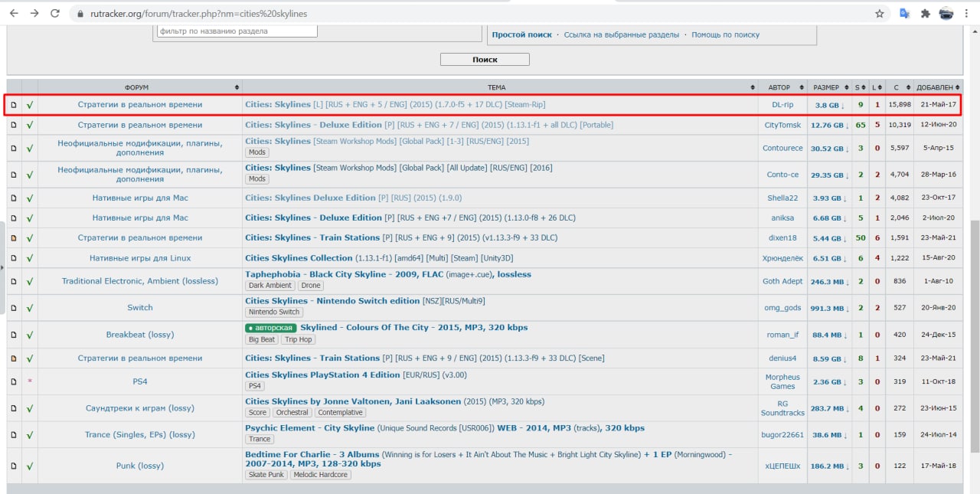Click the green checkmark status in the Goth Adept row
980x494 pixels.
(x=30, y=281)
